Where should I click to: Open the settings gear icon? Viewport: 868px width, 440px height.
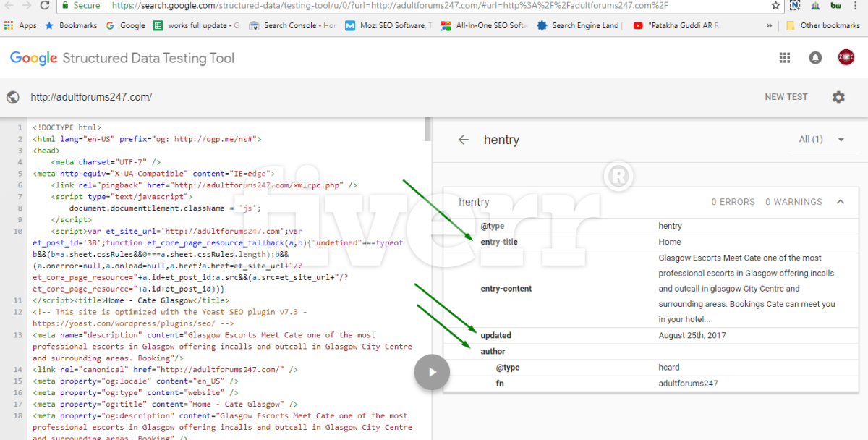coord(838,97)
